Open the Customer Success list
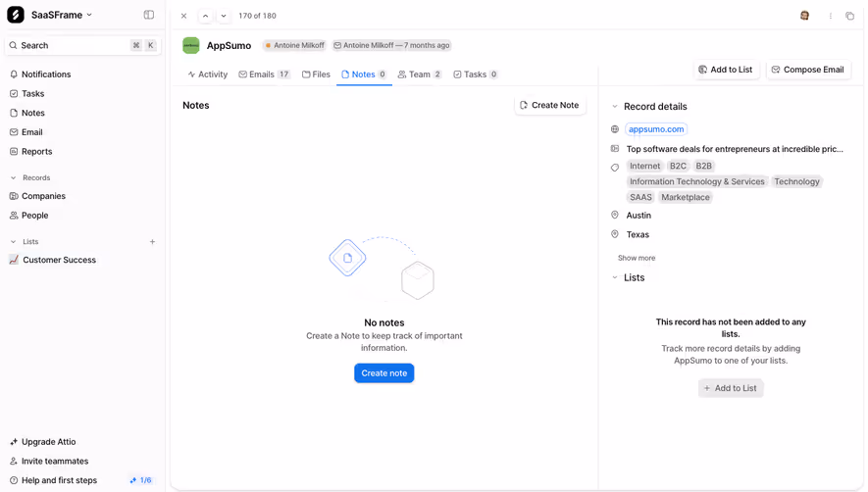 (59, 260)
